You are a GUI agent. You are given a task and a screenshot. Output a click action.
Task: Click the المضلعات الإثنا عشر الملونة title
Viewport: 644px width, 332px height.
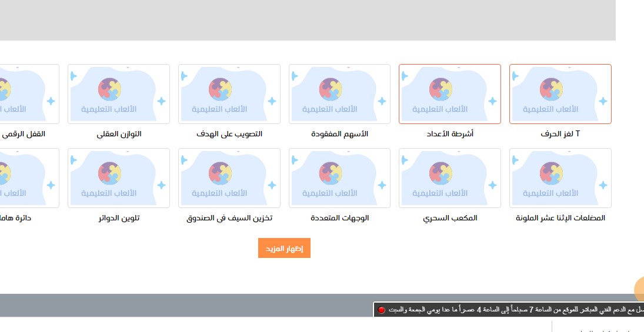[560, 218]
